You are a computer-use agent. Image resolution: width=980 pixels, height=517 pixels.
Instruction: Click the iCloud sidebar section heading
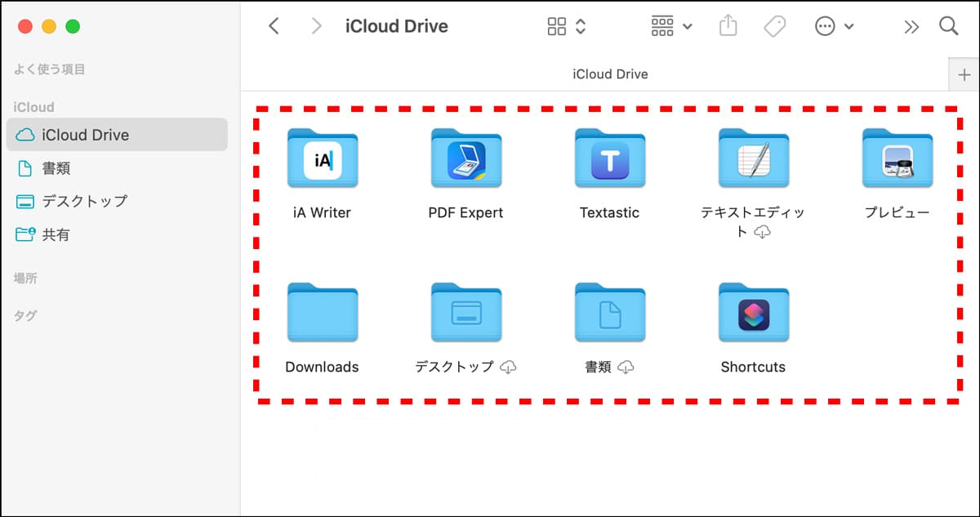coord(34,107)
